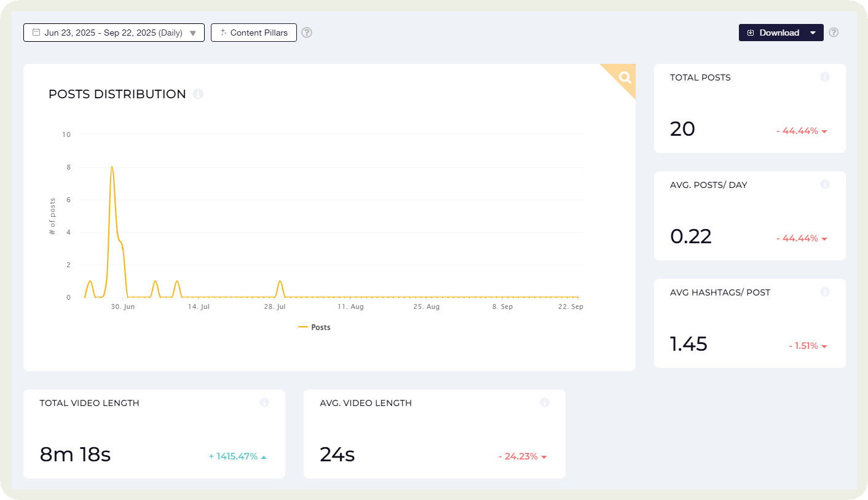The height and width of the screenshot is (500, 868).
Task: Open the date range dropdown
Action: [114, 33]
